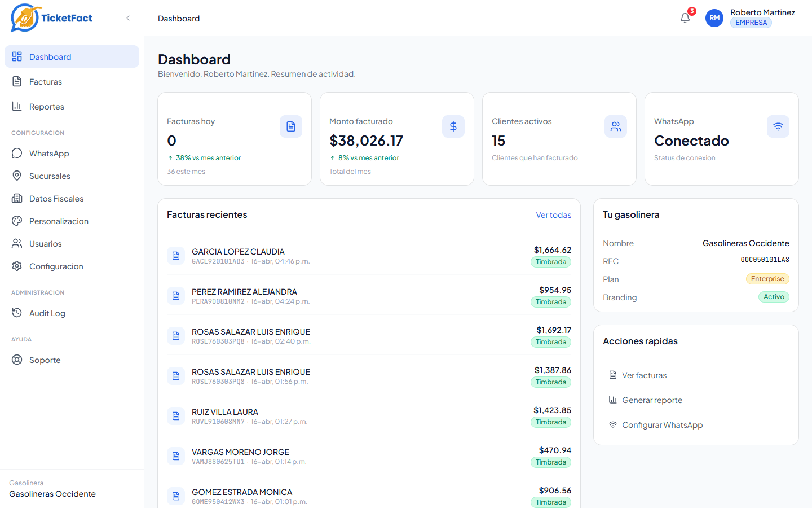812x508 pixels.
Task: Click the Timbrada status badge for RUIZ VILLA LAURA
Action: coord(551,422)
